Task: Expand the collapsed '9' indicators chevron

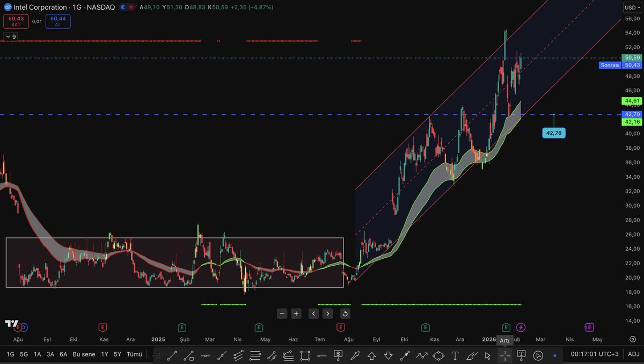Action: tap(10, 37)
